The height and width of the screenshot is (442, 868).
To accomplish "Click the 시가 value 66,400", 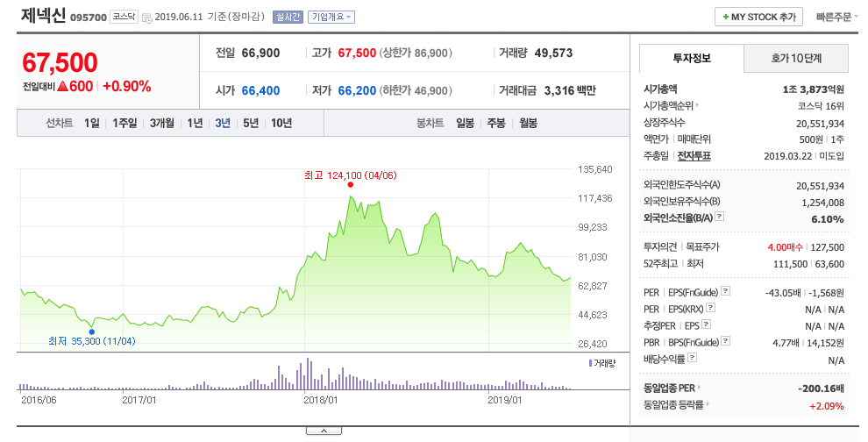I will pos(260,91).
